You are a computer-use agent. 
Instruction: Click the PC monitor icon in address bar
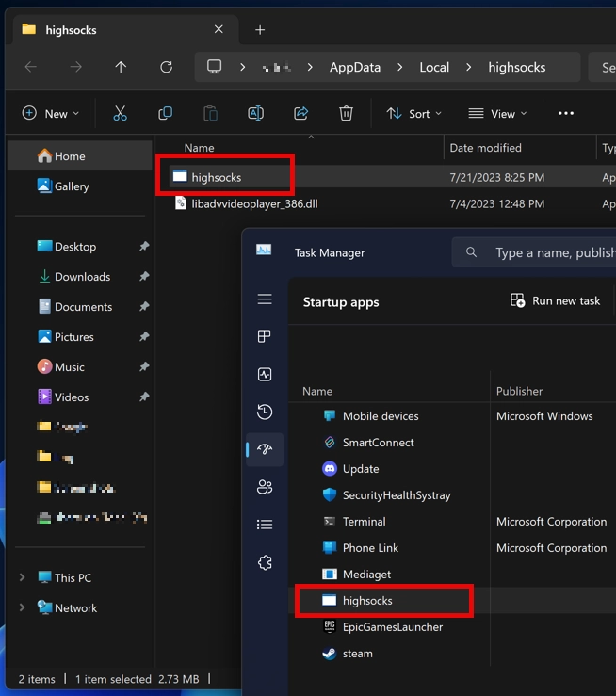[215, 67]
